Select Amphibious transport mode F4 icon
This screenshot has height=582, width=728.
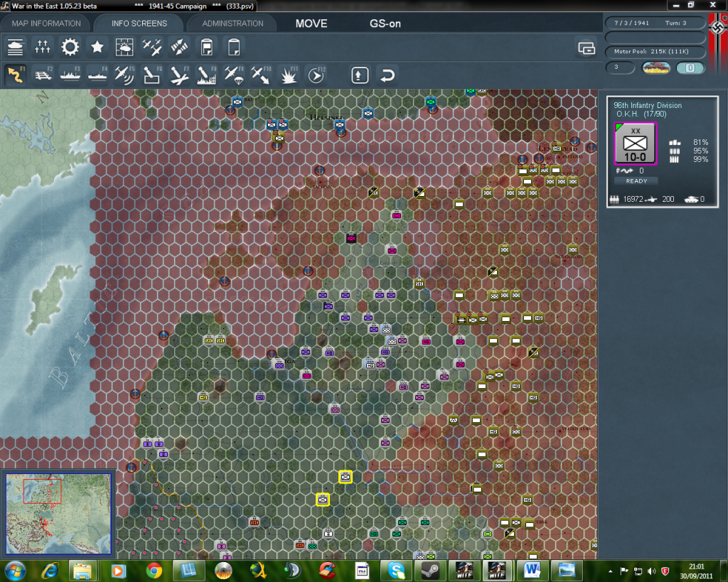point(97,75)
